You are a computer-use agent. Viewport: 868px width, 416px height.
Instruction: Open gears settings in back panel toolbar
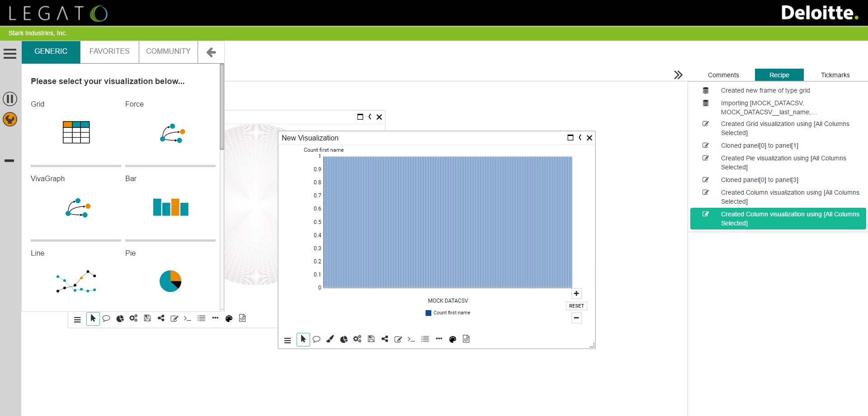pyautogui.click(x=133, y=318)
